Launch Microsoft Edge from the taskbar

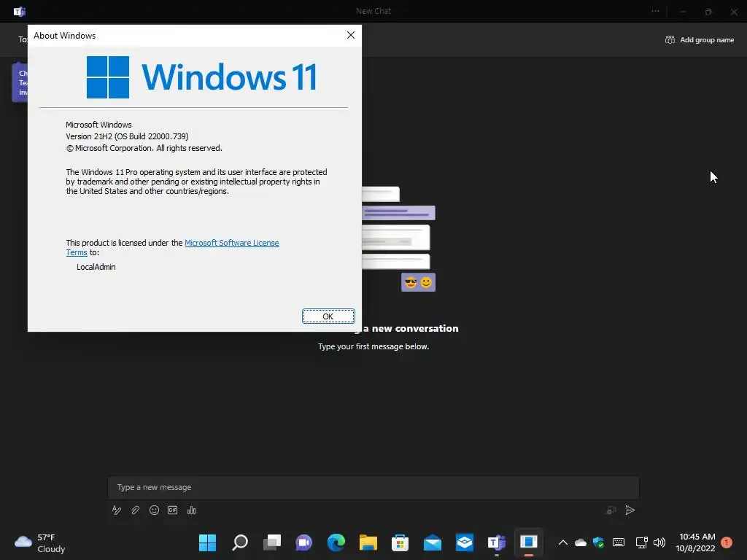[336, 542]
